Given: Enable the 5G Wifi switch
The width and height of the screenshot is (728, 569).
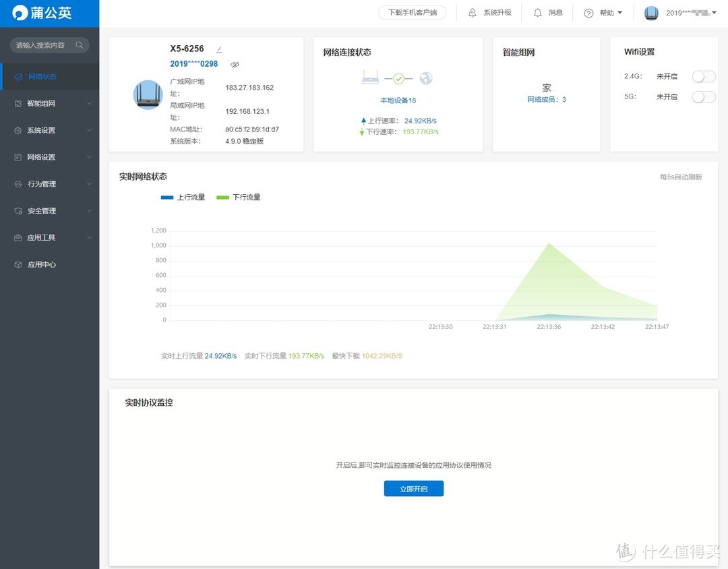Looking at the screenshot, I should point(703,97).
